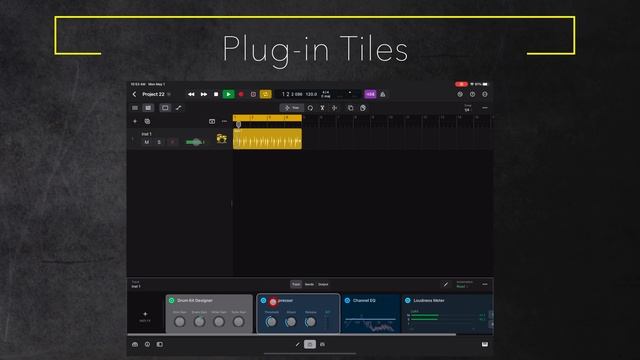The image size is (640, 360).
Task: Record-enable the Inst 1 track
Action: (x=172, y=142)
